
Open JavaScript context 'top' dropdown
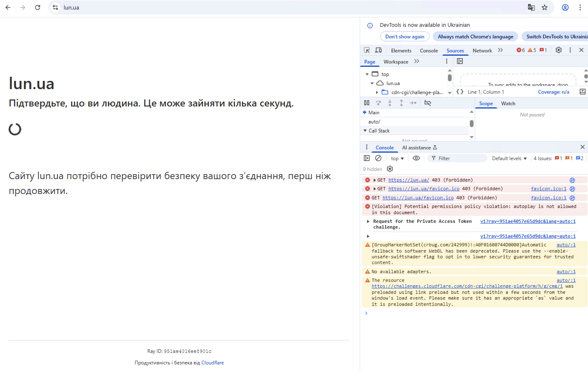point(397,158)
